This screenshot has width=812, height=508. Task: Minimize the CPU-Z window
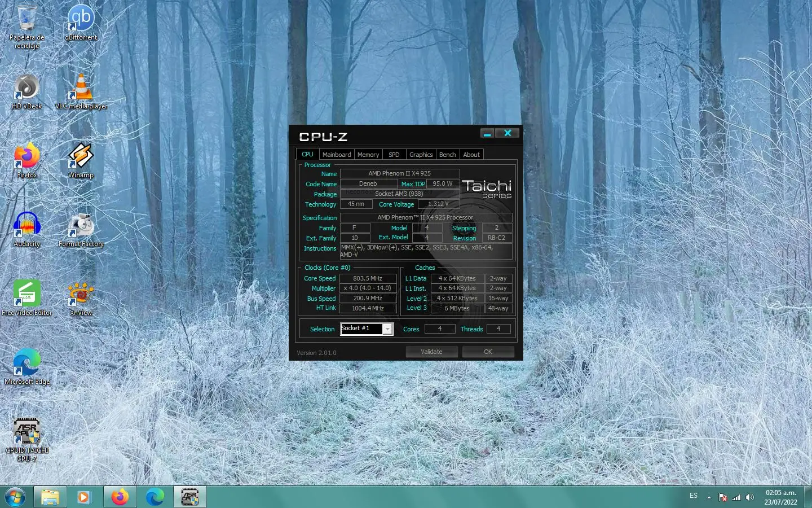[x=487, y=133]
